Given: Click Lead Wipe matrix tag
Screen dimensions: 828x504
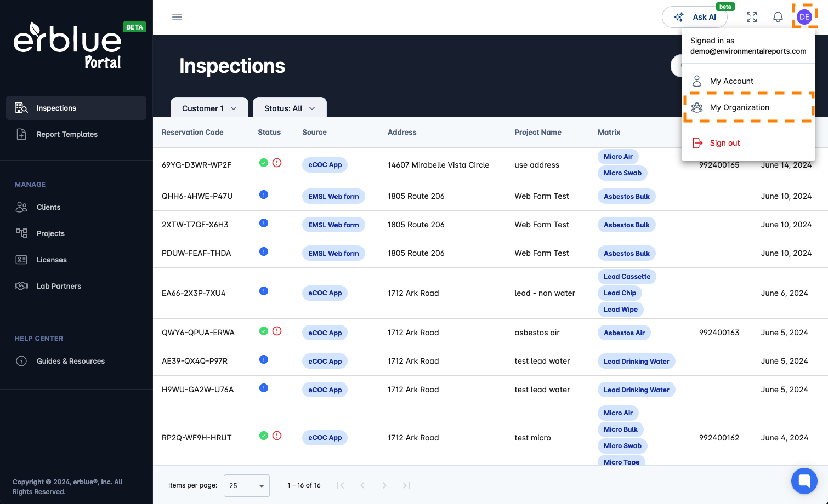Looking at the screenshot, I should pos(621,310).
